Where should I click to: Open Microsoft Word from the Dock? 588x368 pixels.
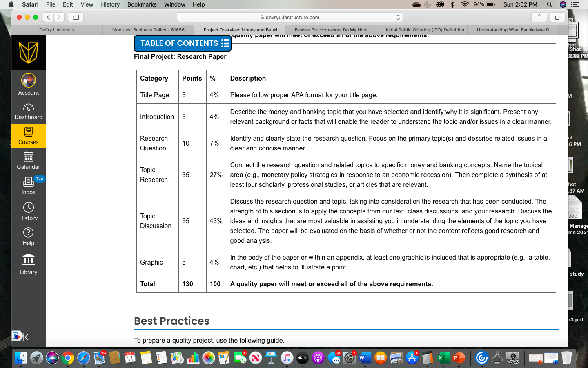(365, 358)
